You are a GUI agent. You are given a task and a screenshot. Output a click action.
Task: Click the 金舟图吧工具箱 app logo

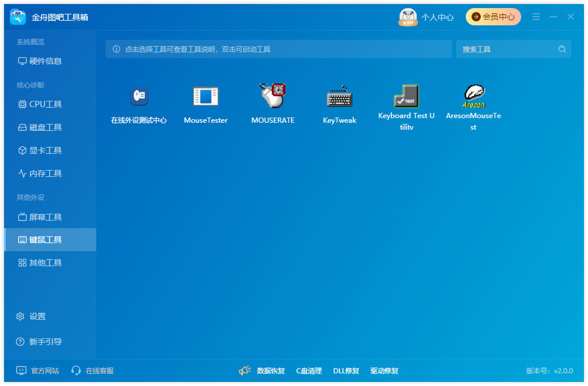tap(18, 17)
